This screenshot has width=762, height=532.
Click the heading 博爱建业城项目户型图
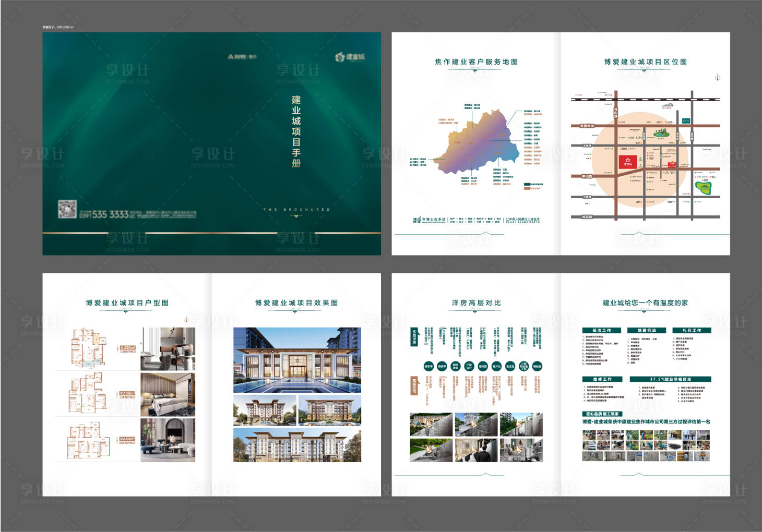(127, 303)
